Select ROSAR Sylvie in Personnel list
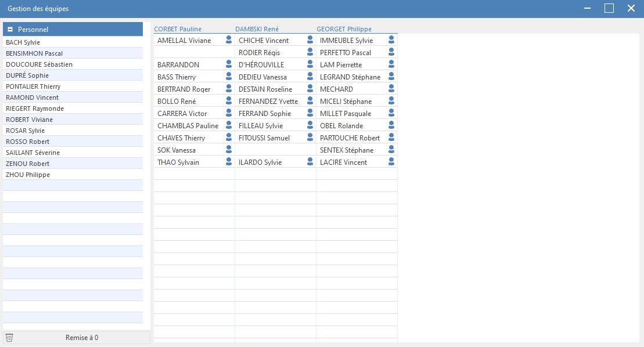Image resolution: width=644 pixels, height=347 pixels. point(73,131)
